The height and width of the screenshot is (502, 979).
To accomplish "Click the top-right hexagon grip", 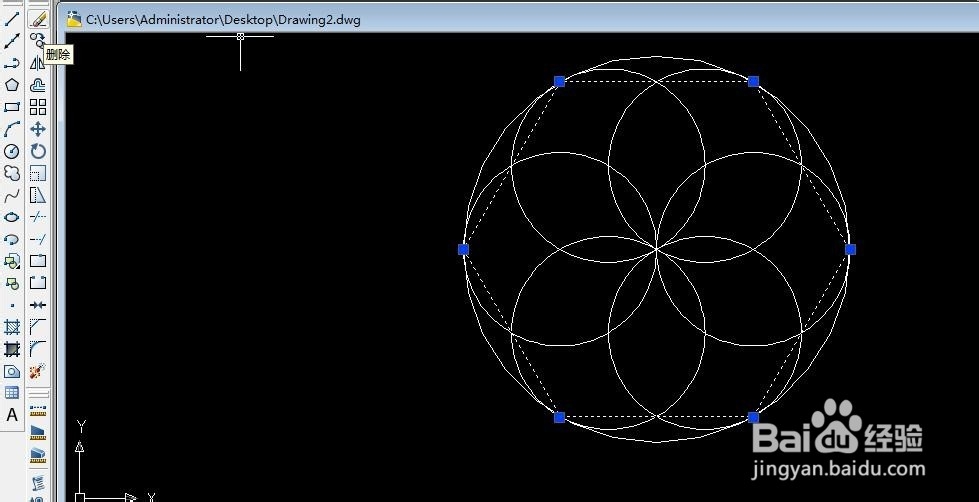I will pos(754,81).
